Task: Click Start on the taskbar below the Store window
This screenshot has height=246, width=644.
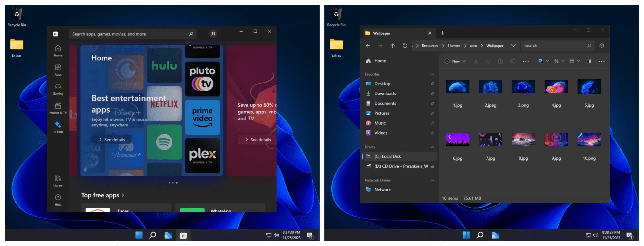Action: point(139,235)
